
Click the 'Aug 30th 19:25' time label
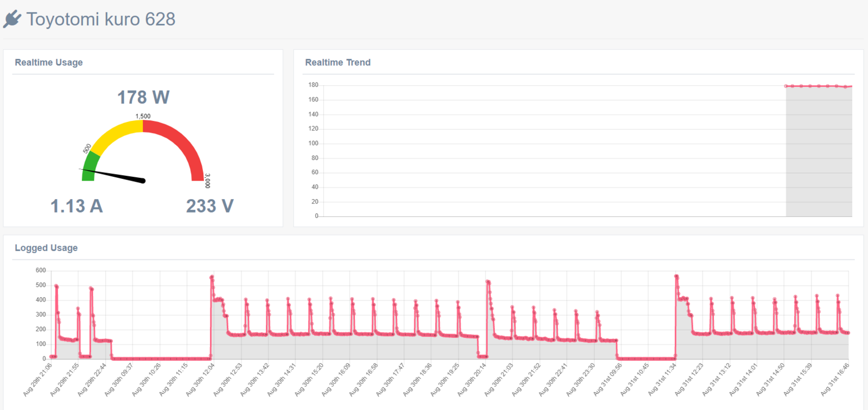point(445,380)
